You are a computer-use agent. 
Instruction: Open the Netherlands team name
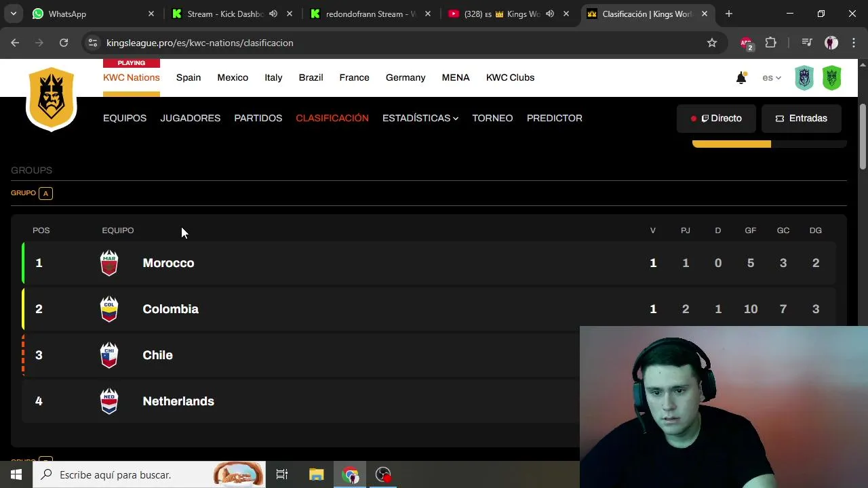[178, 401]
